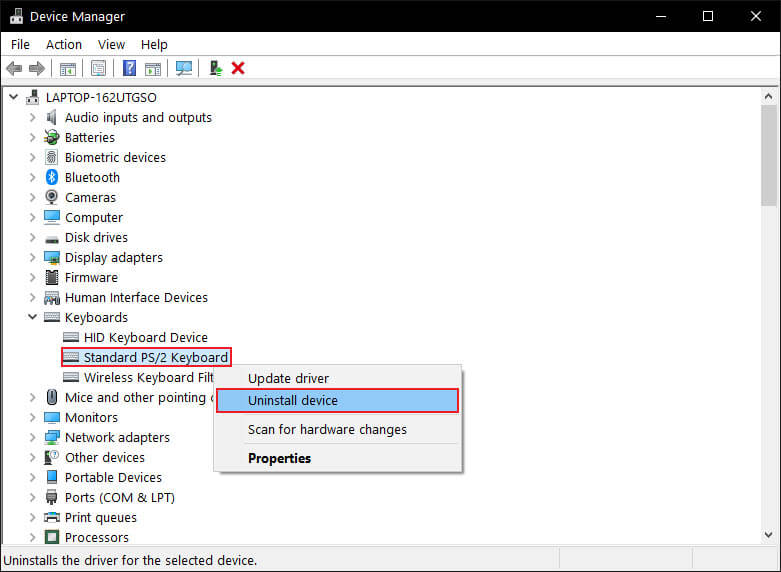Screen dimensions: 781x572
Task: Maximize the Device Manager window
Action: click(x=708, y=16)
